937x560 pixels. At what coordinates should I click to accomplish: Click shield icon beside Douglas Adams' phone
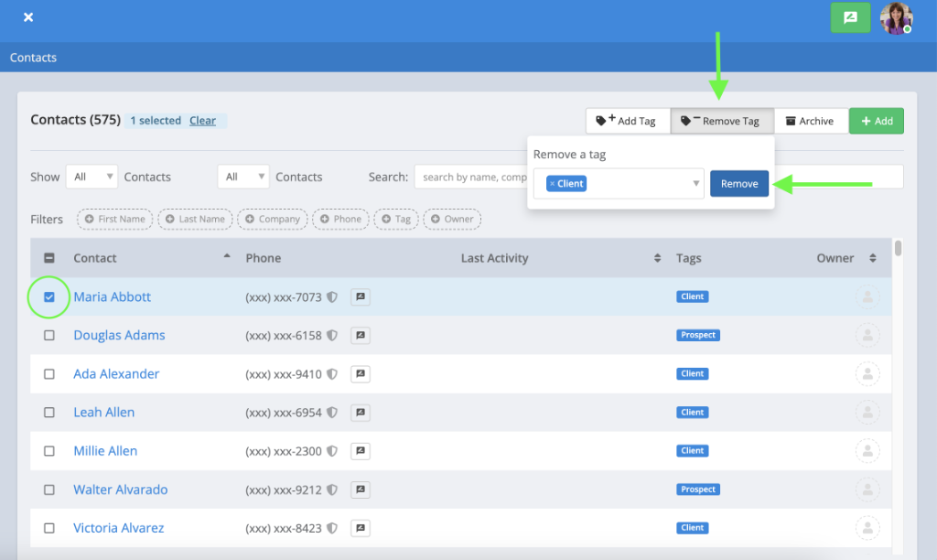coord(332,335)
